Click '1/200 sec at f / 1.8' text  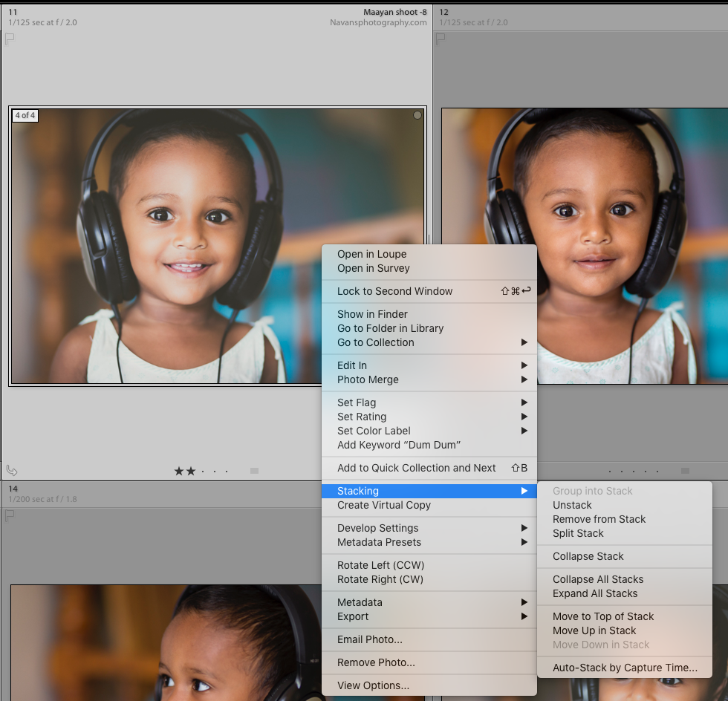tap(43, 499)
